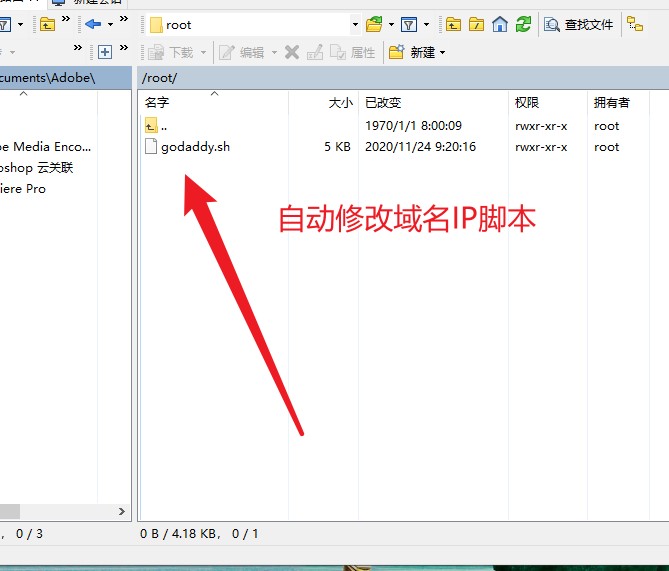Viewport: 669px width, 571px height.
Task: Select the oshop 云关联 item in left panel
Action: 36,168
